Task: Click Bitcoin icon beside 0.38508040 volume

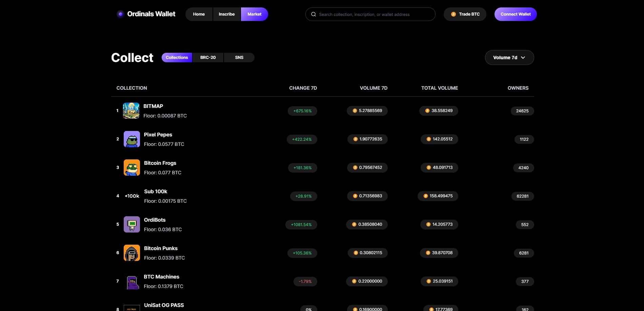Action: click(354, 224)
